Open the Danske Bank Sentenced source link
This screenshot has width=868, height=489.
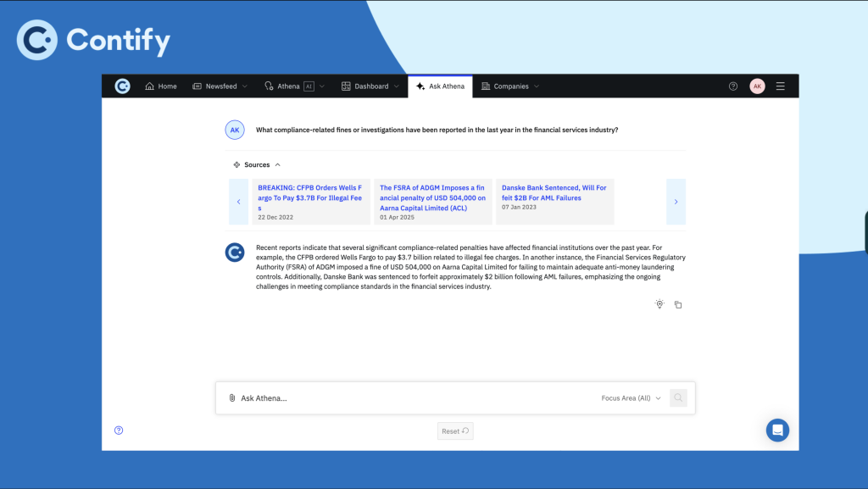coord(554,192)
